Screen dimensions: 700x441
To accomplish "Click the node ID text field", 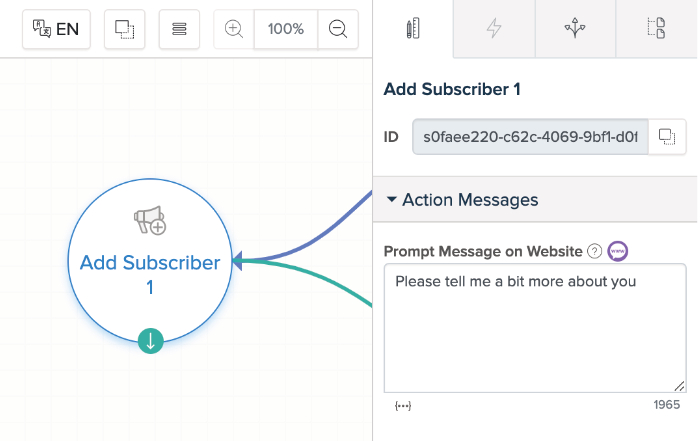I will 530,136.
